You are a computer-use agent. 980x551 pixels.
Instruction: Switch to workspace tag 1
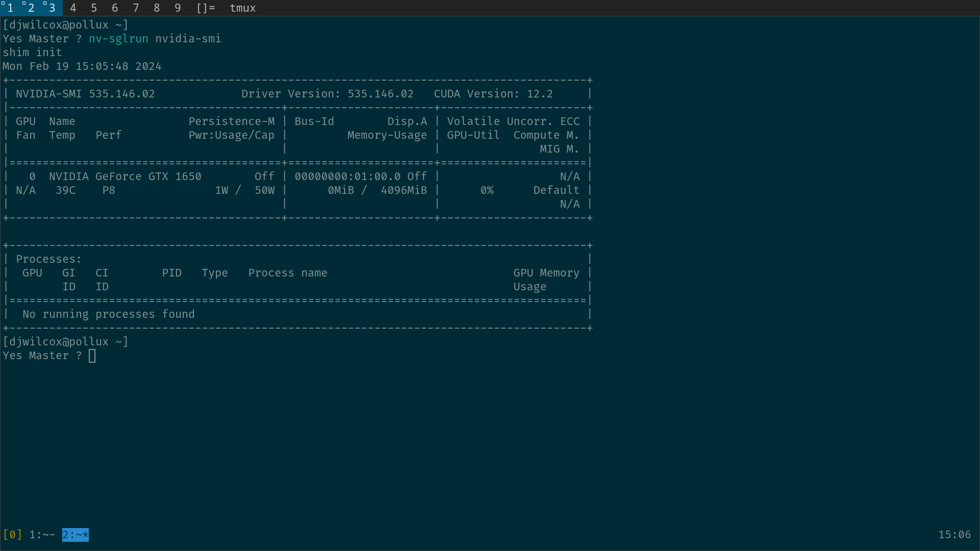[x=10, y=8]
